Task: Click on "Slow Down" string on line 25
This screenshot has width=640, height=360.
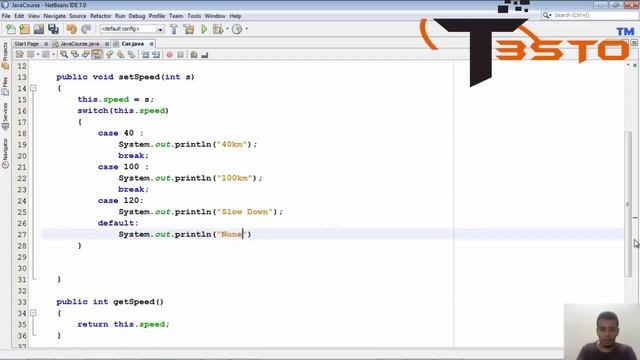Action: [245, 212]
